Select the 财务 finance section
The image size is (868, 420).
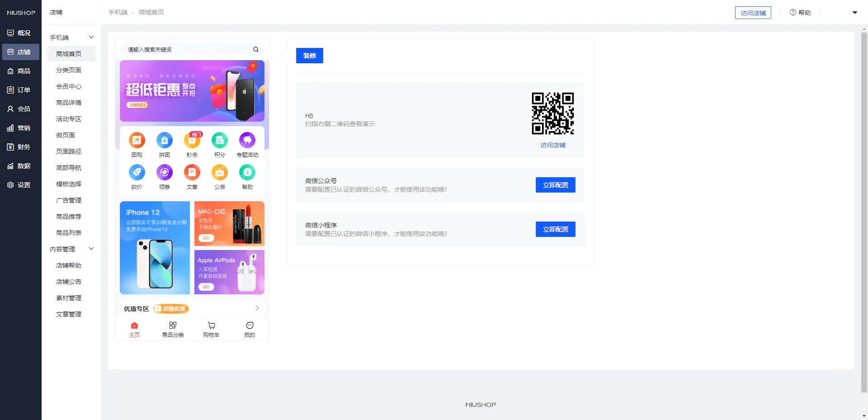click(x=20, y=146)
